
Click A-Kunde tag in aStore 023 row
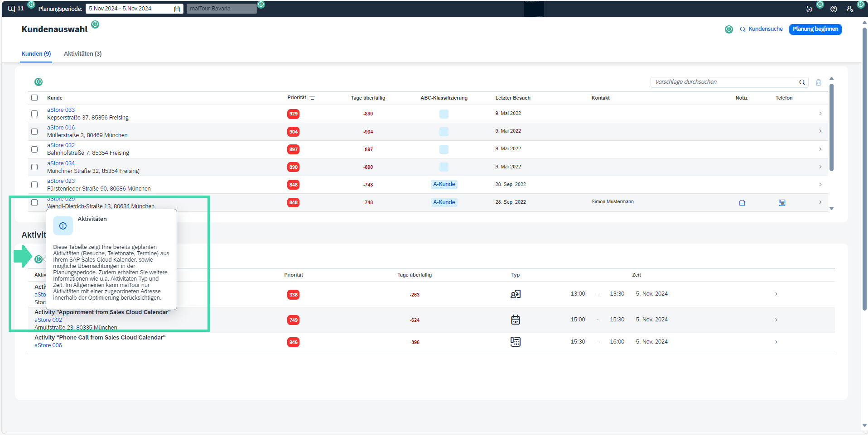tap(444, 184)
